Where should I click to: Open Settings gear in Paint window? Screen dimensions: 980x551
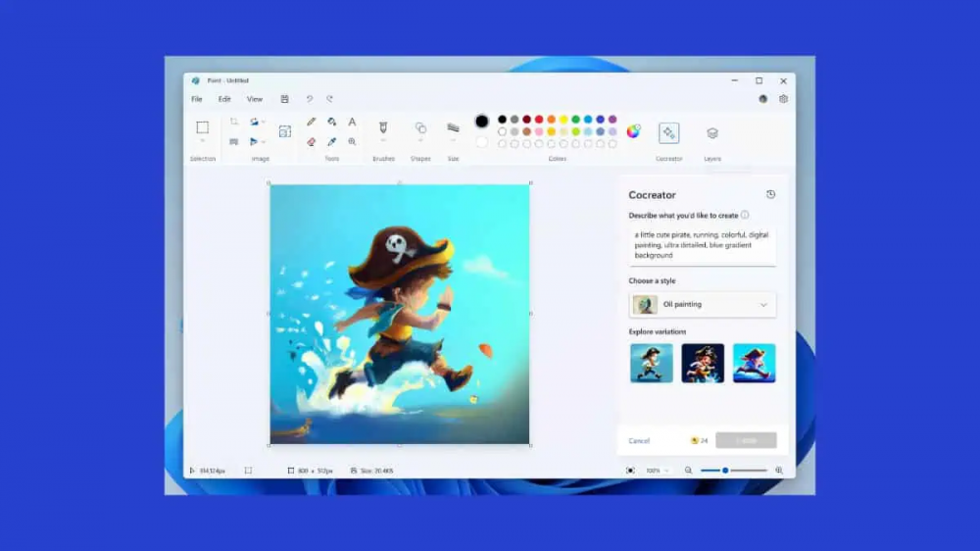coord(783,99)
